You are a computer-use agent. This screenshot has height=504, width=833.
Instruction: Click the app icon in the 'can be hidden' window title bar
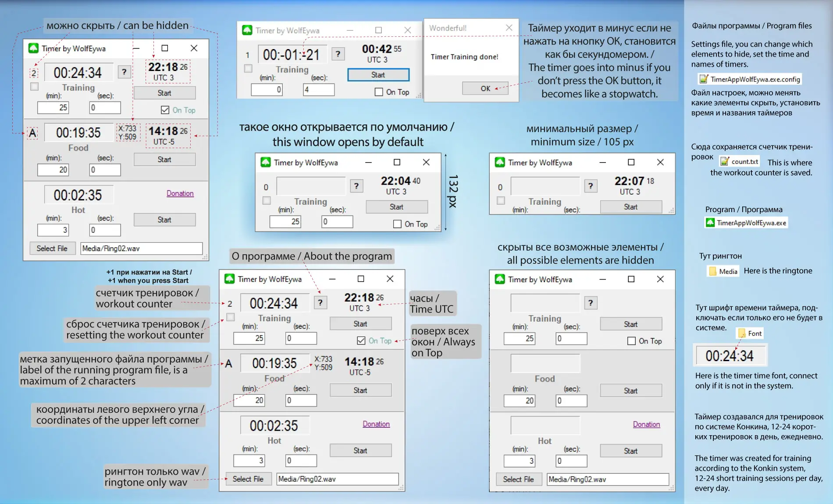pyautogui.click(x=33, y=48)
